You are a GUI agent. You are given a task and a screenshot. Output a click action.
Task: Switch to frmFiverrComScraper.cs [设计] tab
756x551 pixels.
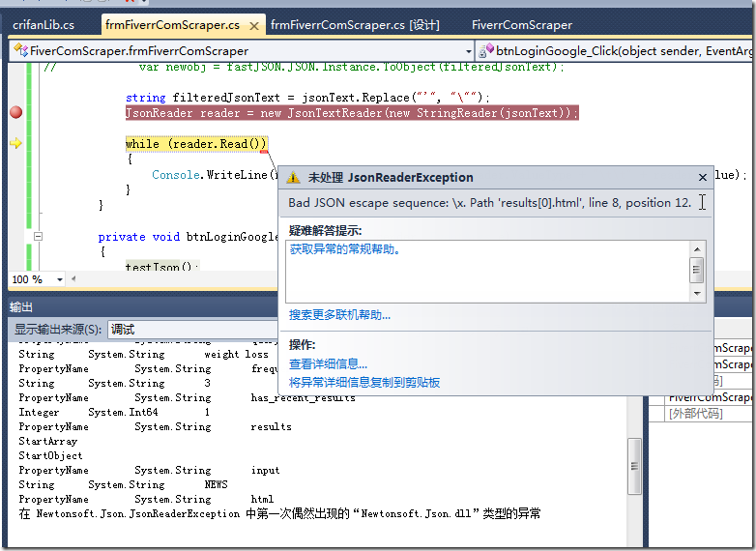(355, 24)
